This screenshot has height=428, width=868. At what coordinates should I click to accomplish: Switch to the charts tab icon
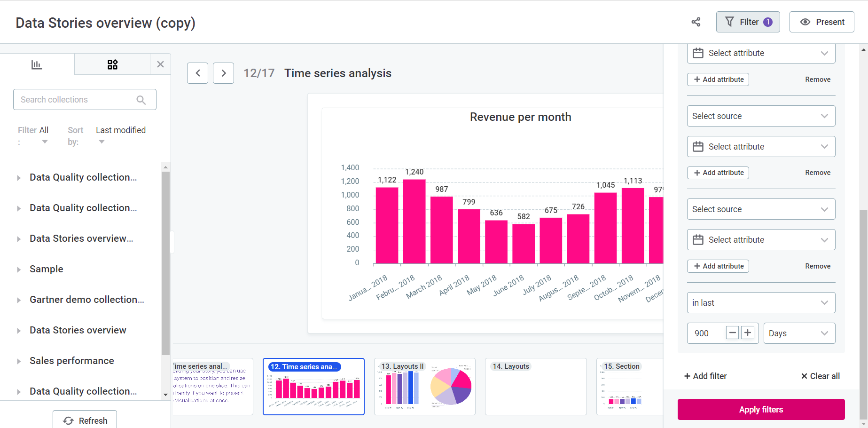[37, 64]
